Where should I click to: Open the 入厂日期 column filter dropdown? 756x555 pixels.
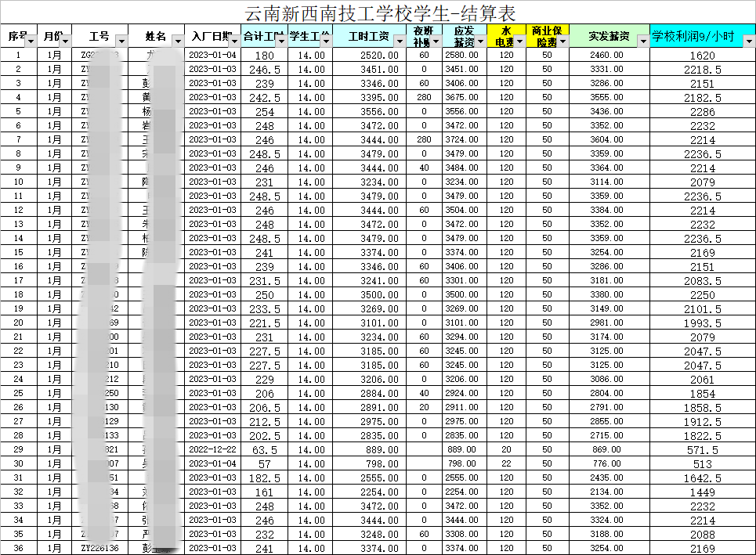[x=234, y=41]
